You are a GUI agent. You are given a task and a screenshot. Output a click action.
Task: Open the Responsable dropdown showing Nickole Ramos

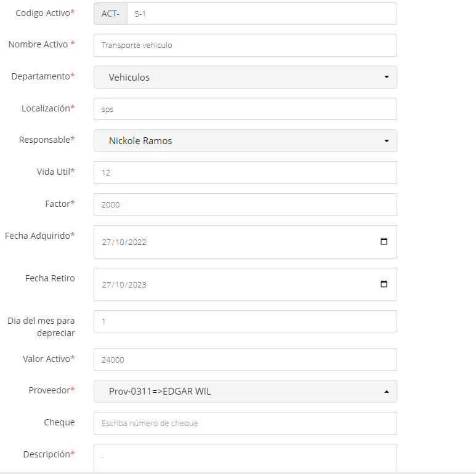(245, 141)
